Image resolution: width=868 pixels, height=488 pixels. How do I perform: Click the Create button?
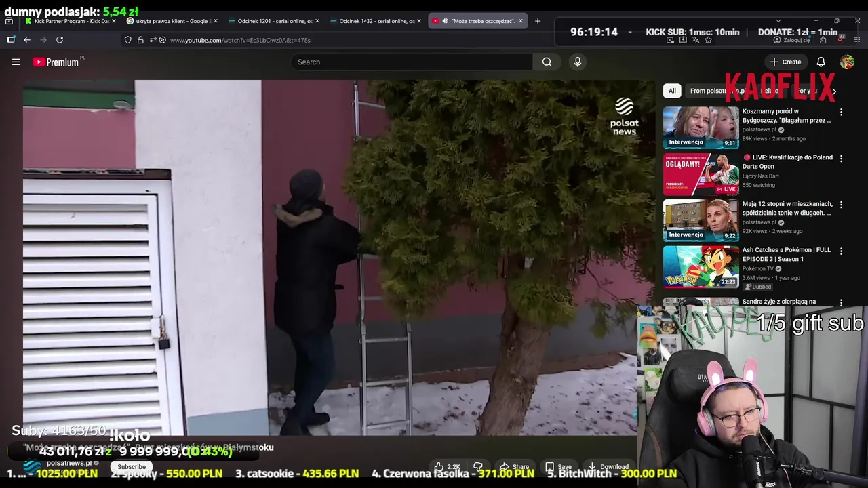[786, 62]
